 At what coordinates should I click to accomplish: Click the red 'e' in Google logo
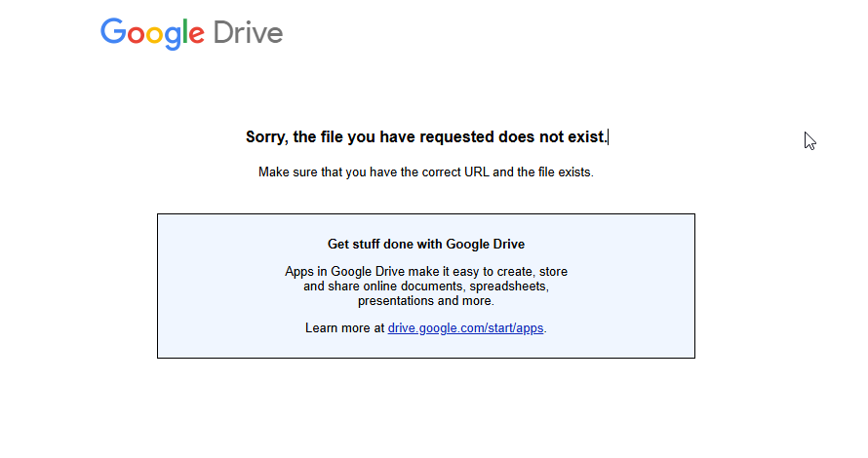click(195, 35)
